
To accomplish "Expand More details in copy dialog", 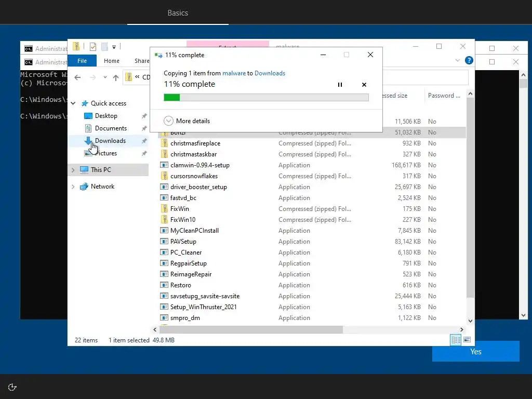I will [x=187, y=121].
